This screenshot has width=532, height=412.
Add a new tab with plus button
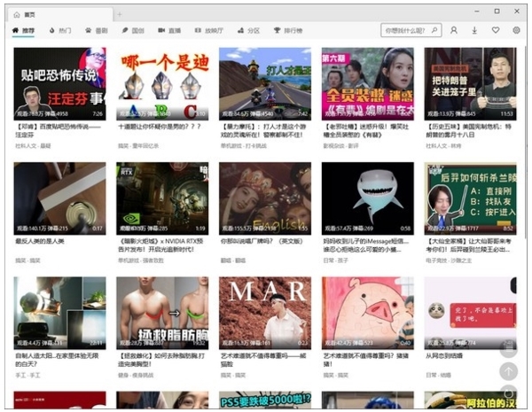coord(121,14)
